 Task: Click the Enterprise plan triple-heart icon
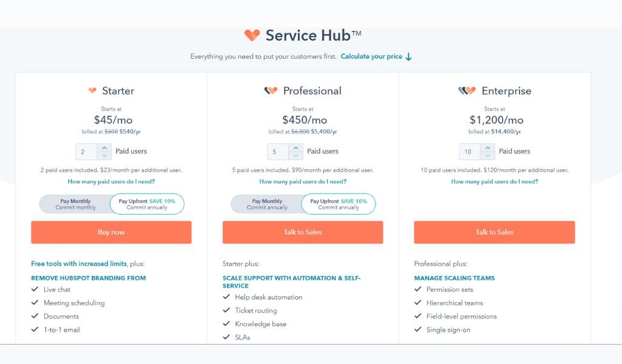pyautogui.click(x=467, y=91)
